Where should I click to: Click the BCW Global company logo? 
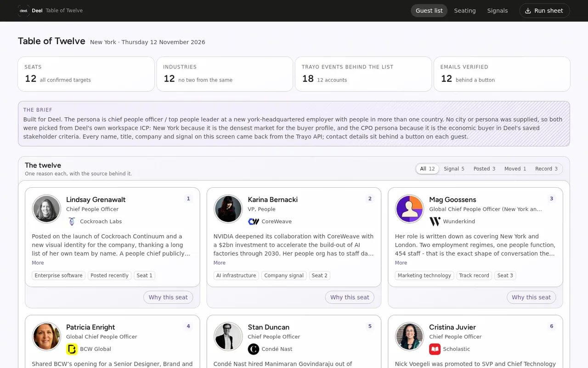point(72,349)
